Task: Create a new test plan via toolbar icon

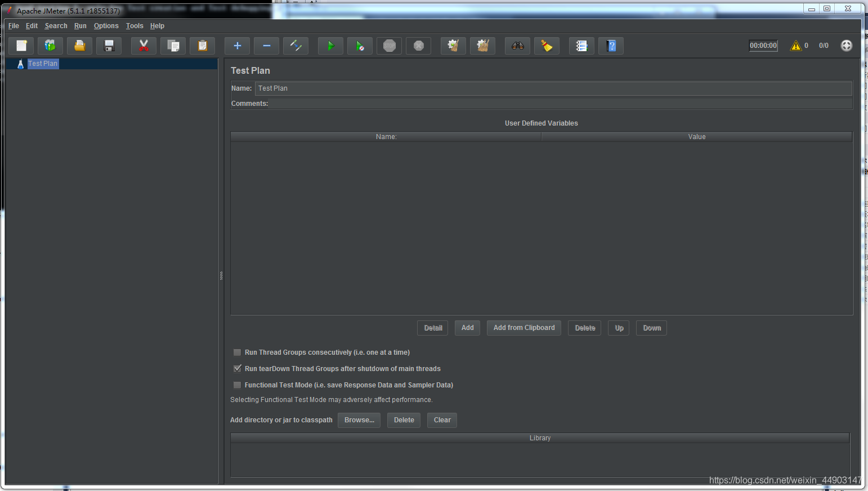Action: pyautogui.click(x=21, y=46)
